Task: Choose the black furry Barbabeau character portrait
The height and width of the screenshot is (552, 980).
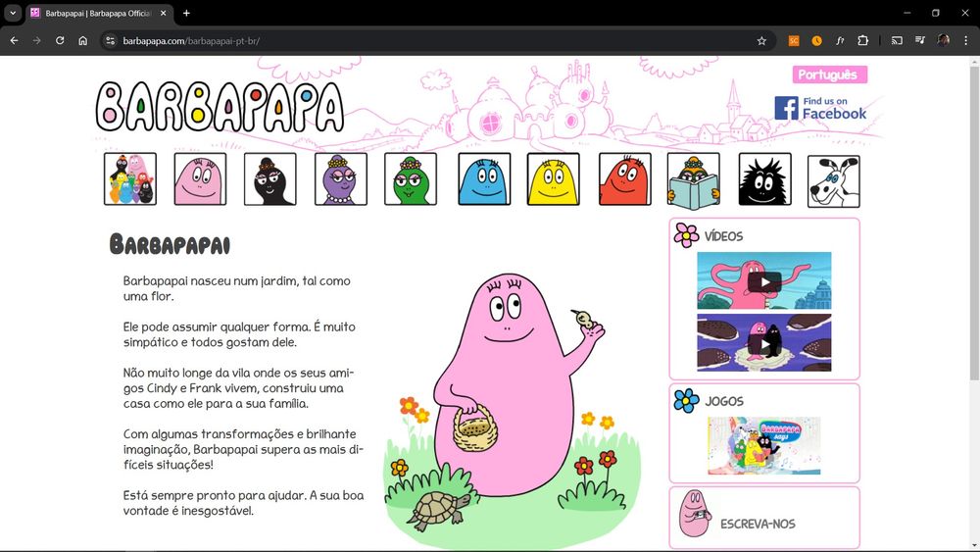Action: [x=765, y=178]
